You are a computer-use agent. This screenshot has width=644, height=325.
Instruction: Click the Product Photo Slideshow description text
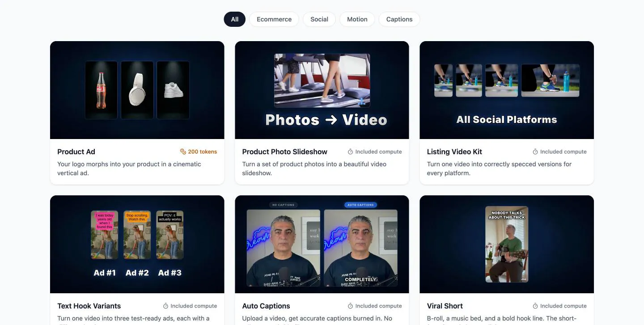click(314, 169)
